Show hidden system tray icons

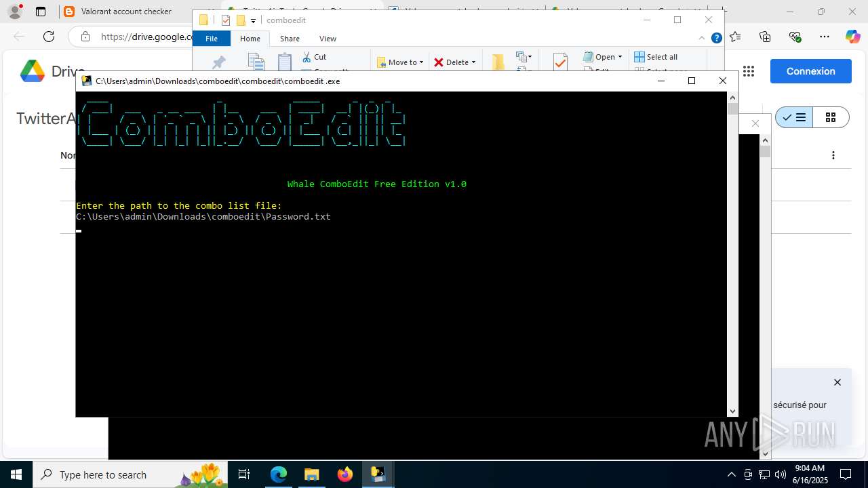(x=731, y=474)
